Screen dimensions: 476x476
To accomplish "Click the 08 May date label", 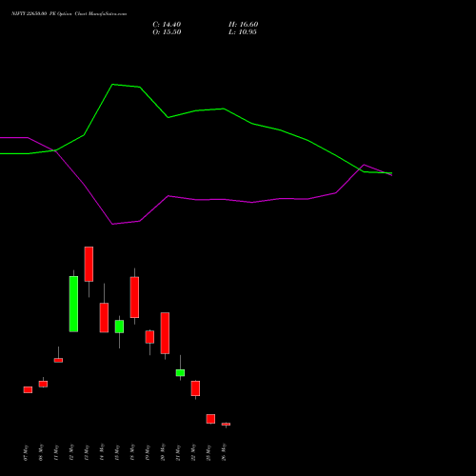I will point(42,452).
